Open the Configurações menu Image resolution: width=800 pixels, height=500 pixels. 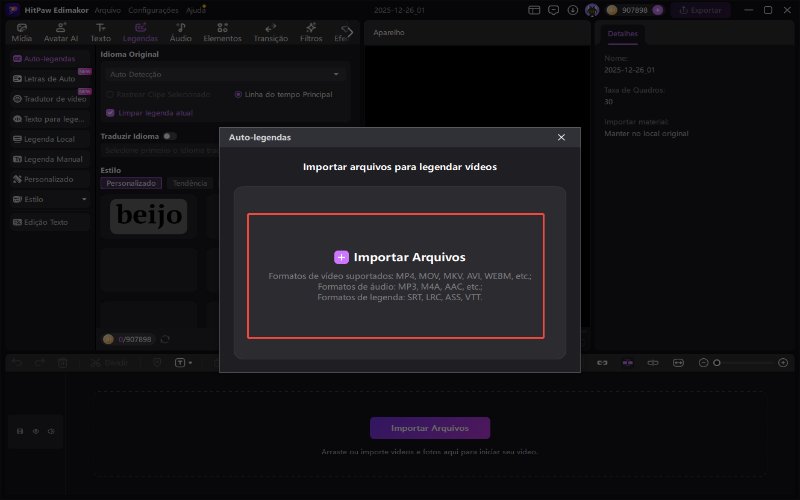tap(153, 10)
